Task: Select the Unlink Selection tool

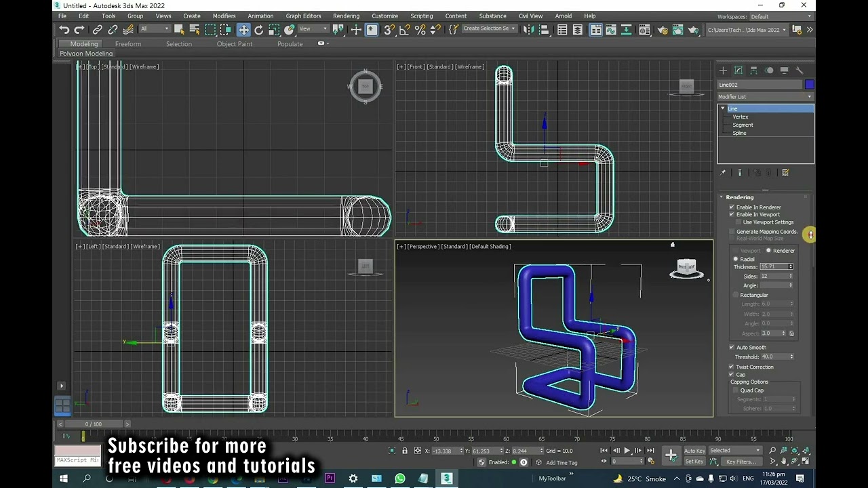Action: point(113,30)
